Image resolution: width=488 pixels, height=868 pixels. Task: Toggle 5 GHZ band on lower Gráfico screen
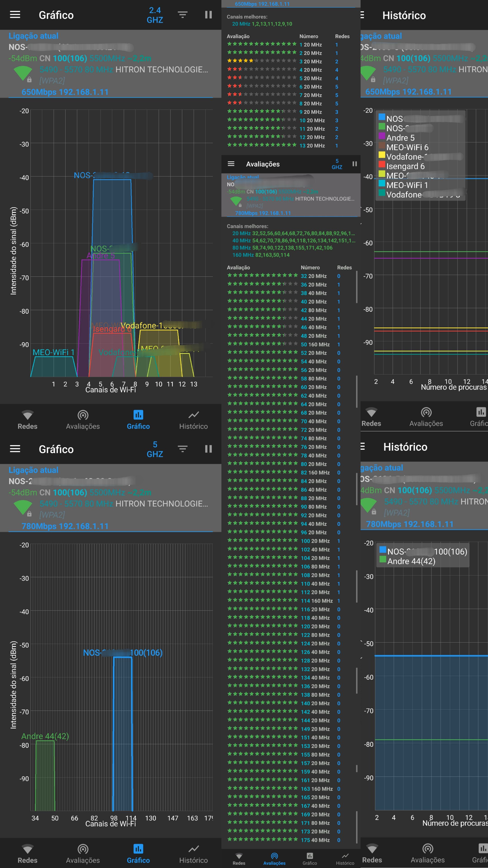(x=155, y=449)
